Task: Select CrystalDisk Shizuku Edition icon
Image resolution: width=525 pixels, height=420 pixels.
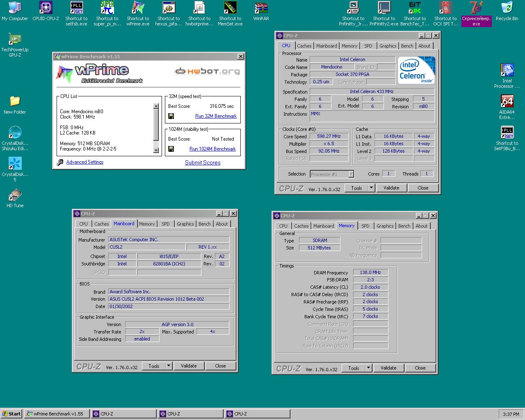Action: point(15,138)
